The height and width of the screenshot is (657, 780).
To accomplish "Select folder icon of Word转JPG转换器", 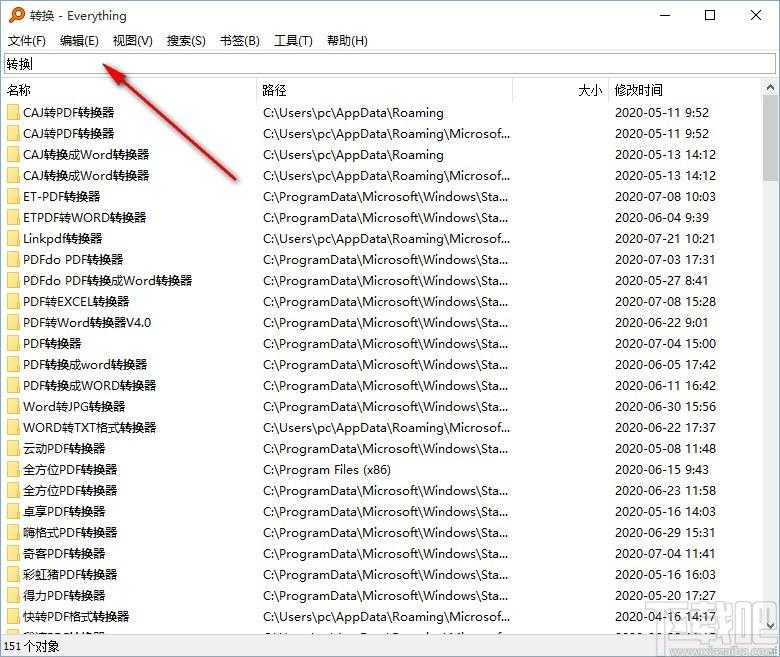I will click(13, 406).
